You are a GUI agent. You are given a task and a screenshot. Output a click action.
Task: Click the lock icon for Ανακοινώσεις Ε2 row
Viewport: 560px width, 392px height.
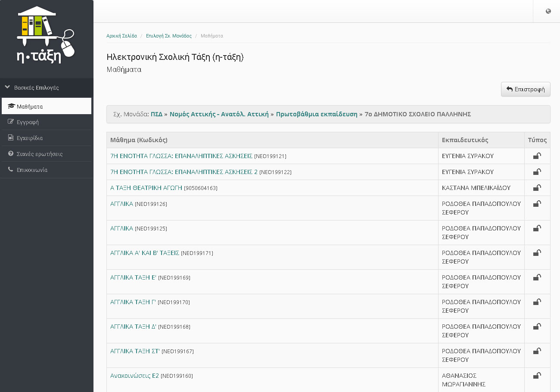[537, 376]
